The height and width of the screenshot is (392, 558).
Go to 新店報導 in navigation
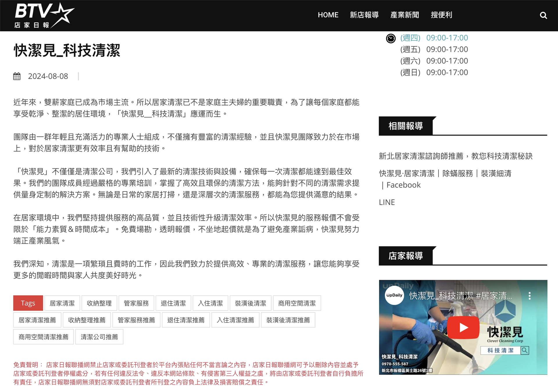(x=364, y=15)
